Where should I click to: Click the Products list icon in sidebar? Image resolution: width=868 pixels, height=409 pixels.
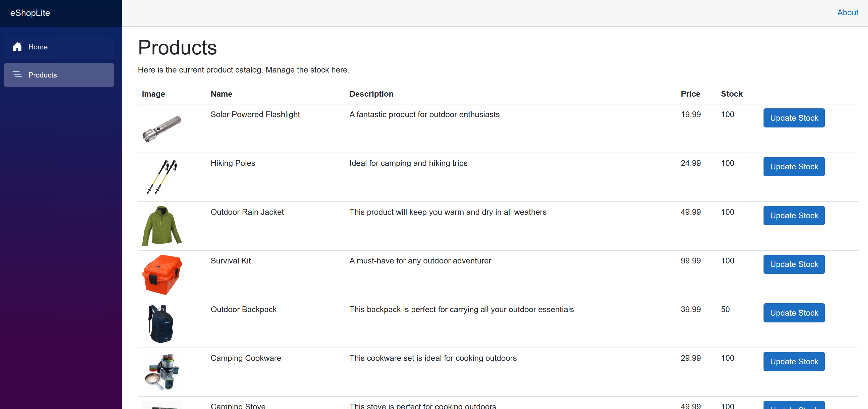pos(17,75)
